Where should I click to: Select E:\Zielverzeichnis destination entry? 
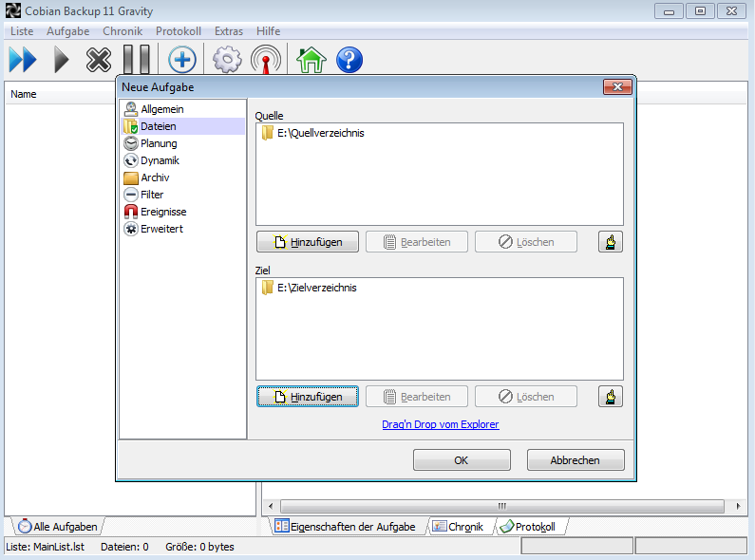[310, 288]
